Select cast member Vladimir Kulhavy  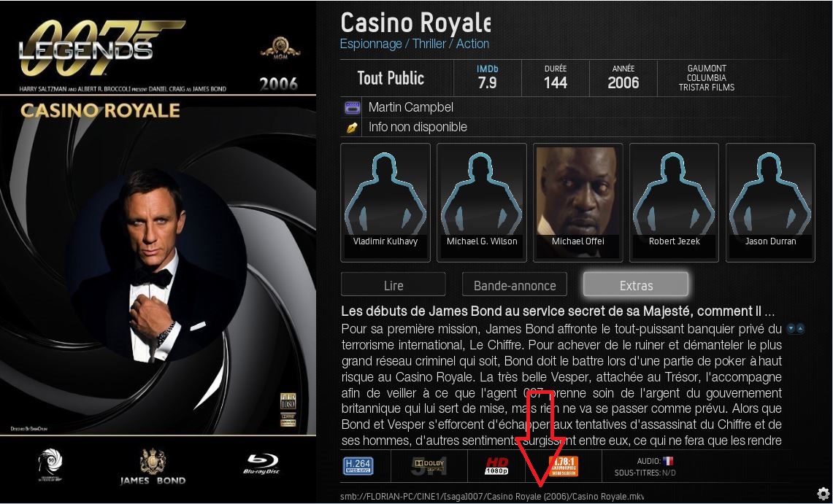pyautogui.click(x=385, y=203)
